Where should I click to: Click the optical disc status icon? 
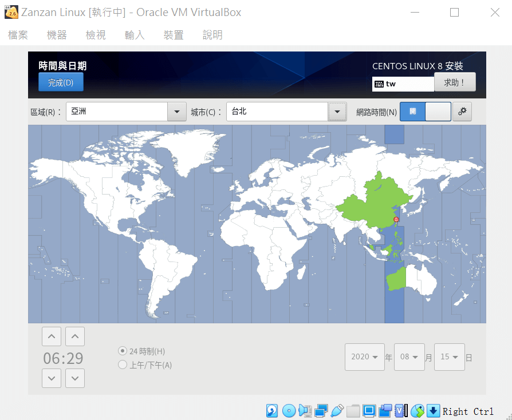coord(289,411)
